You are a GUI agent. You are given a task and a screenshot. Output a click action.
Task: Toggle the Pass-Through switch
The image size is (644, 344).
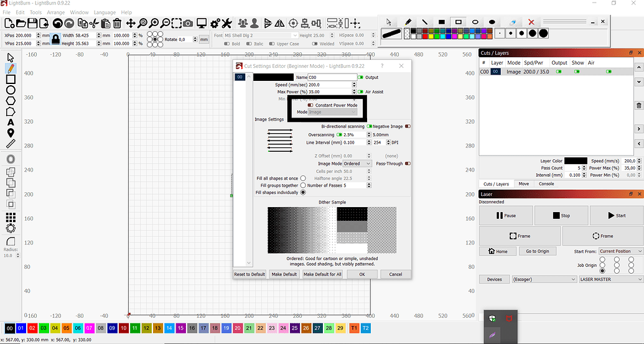pos(408,164)
